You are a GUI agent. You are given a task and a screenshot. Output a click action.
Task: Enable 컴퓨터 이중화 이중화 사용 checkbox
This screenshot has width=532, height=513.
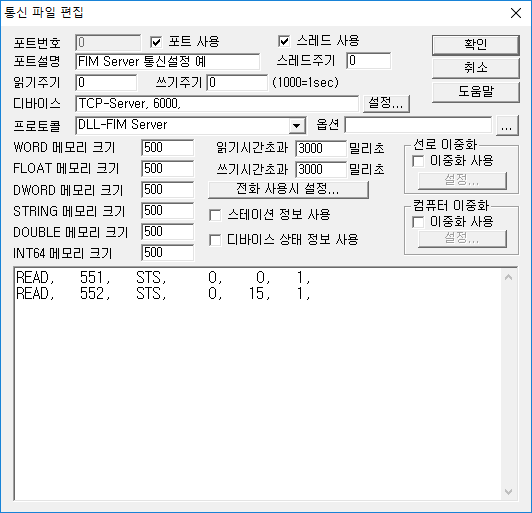418,222
